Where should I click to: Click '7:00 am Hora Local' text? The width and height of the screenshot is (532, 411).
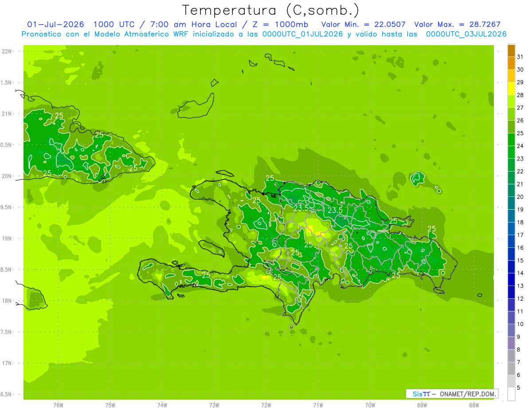(x=193, y=24)
